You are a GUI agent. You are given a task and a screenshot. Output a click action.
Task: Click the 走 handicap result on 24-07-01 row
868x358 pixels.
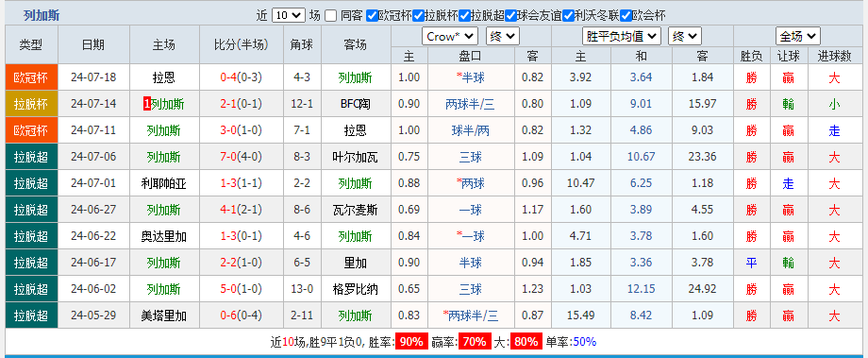[x=789, y=183]
